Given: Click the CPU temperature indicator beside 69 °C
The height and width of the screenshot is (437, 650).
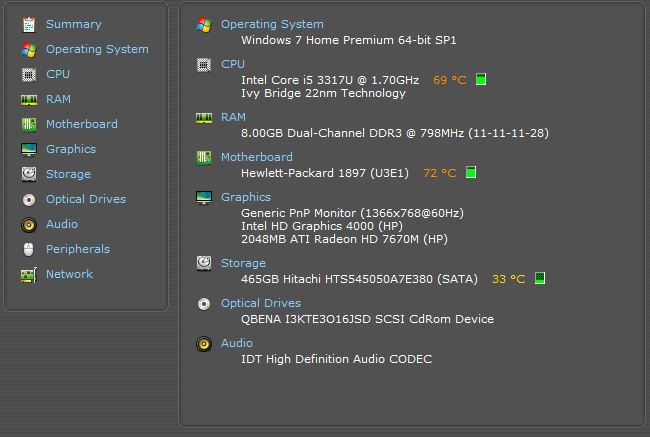Looking at the screenshot, I should (480, 79).
